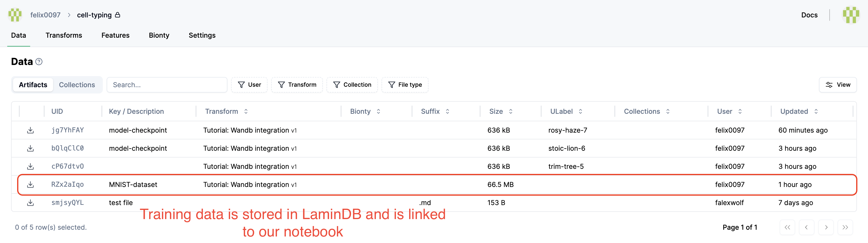Click the 7 days ago updated cell
The width and height of the screenshot is (868, 243).
(x=796, y=203)
